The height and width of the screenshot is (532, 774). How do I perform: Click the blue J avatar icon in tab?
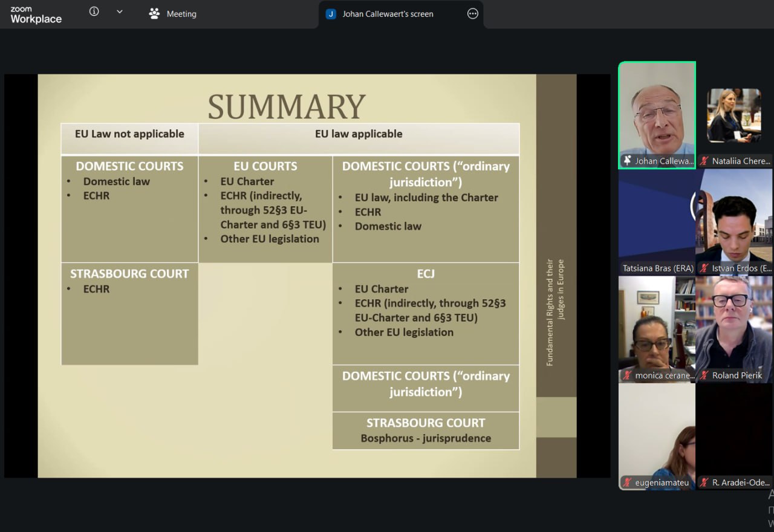331,14
